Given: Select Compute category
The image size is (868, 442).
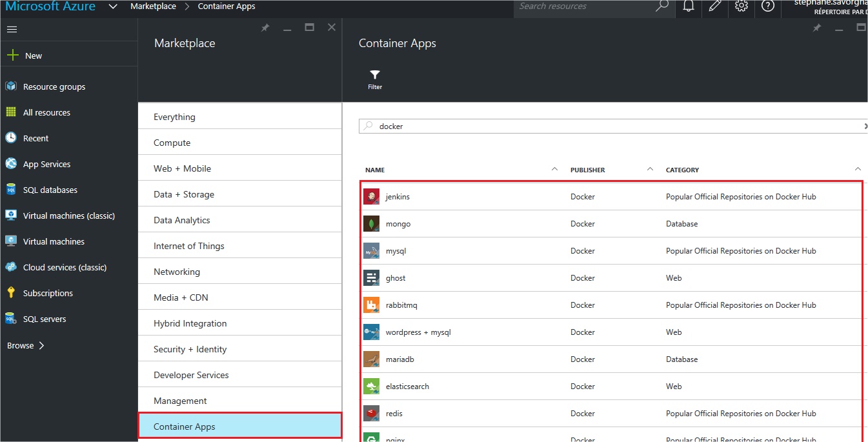Looking at the screenshot, I should pyautogui.click(x=239, y=143).
